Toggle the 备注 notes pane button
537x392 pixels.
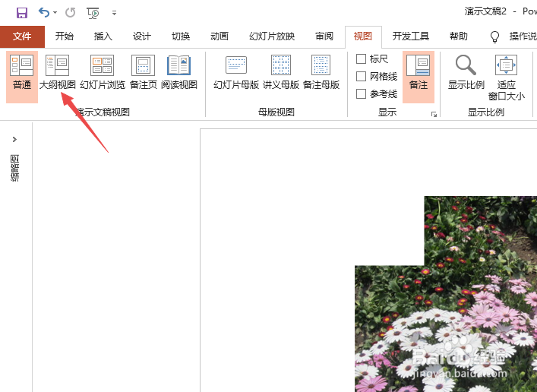tap(419, 77)
